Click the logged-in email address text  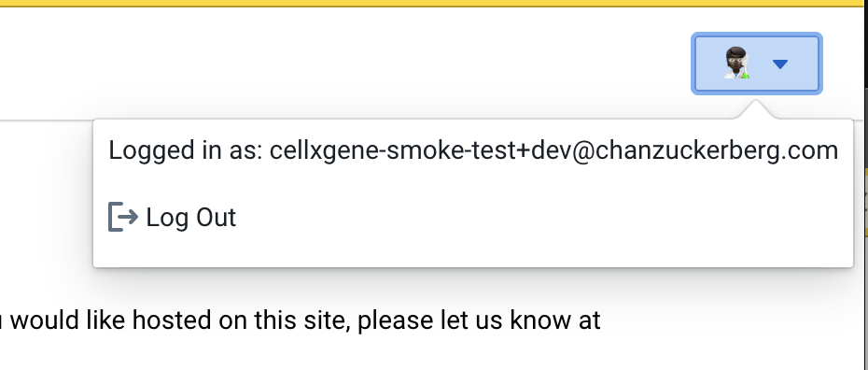click(553, 150)
